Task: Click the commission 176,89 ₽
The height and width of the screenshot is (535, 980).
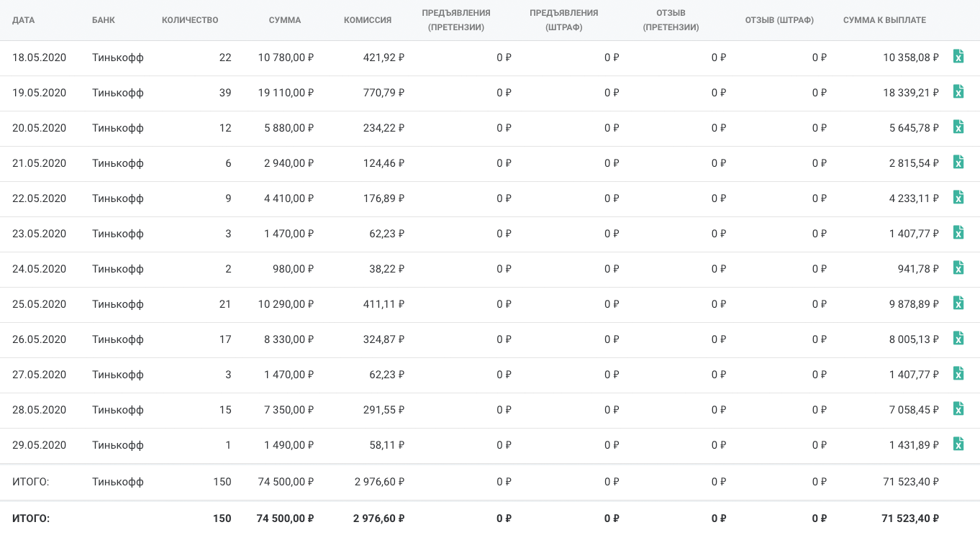Action: pos(384,198)
